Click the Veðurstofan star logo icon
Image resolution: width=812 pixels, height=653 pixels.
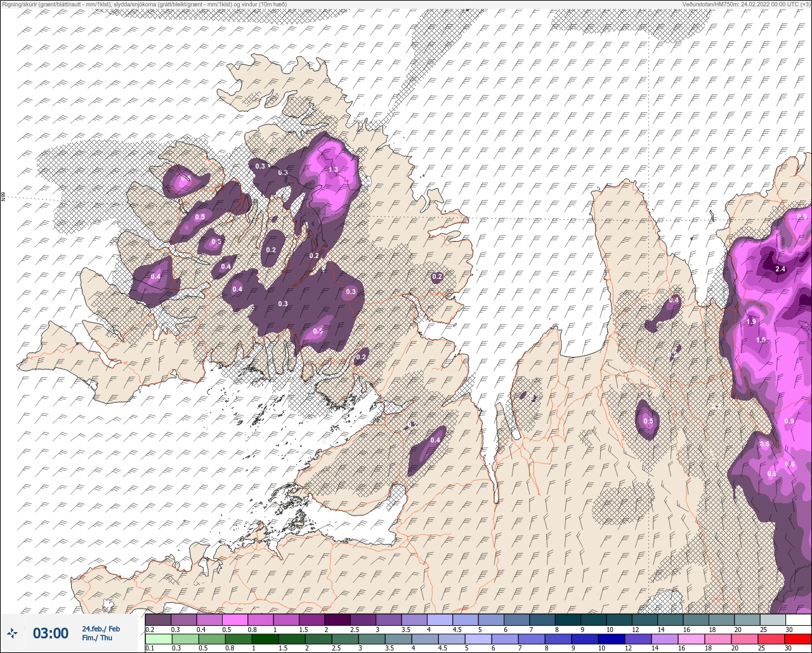(12, 633)
